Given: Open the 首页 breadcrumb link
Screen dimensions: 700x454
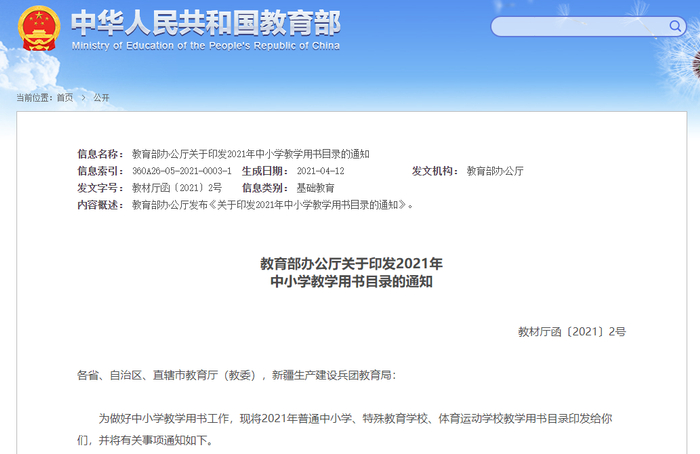Looking at the screenshot, I should tap(65, 97).
